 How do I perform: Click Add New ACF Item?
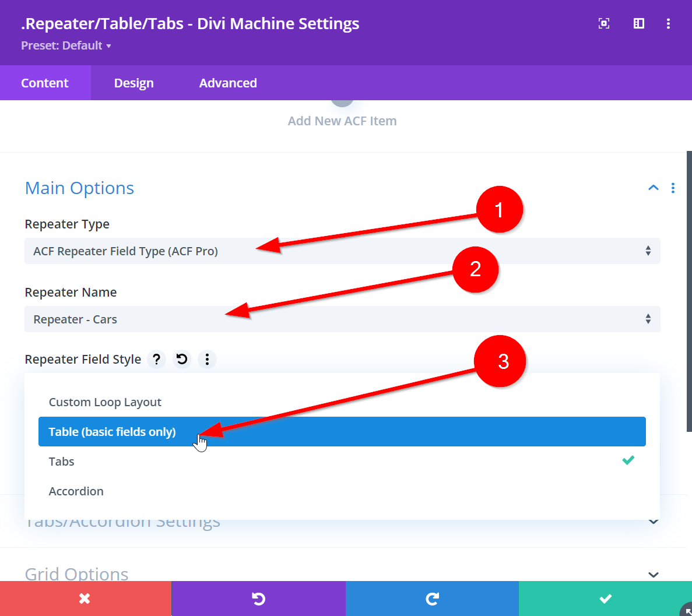[x=342, y=121]
